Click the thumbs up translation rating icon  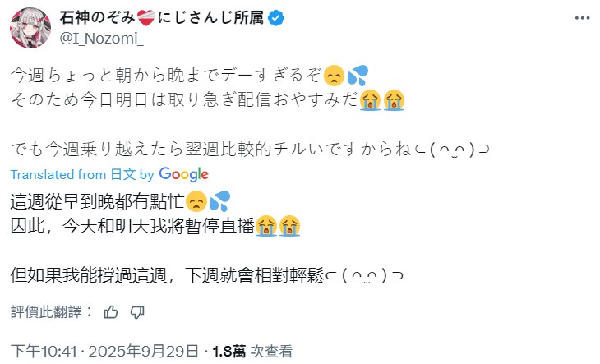[111, 311]
